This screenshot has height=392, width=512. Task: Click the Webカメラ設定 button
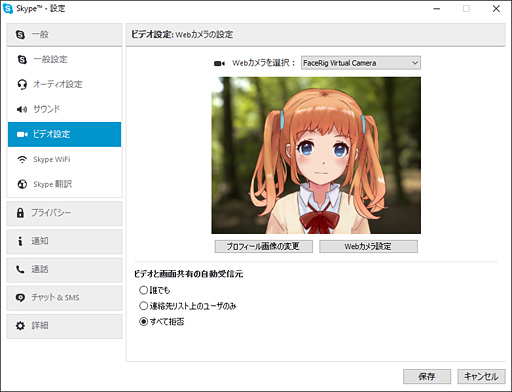[368, 246]
